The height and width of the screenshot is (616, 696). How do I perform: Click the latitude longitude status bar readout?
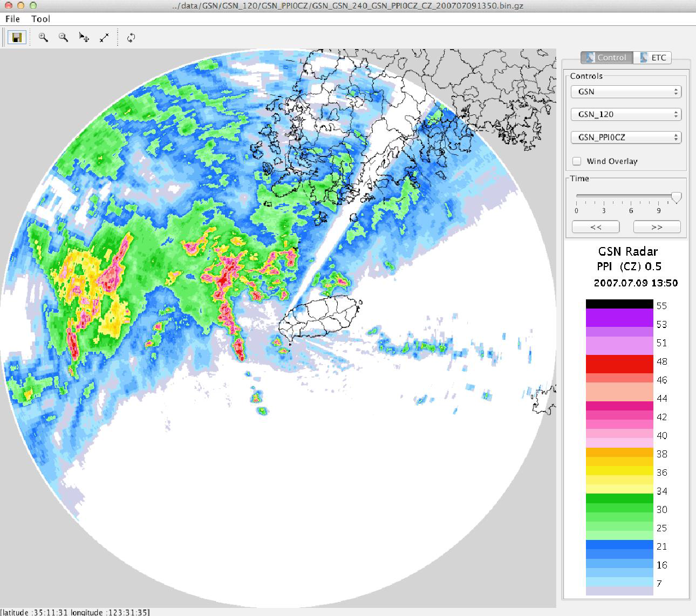[76, 612]
